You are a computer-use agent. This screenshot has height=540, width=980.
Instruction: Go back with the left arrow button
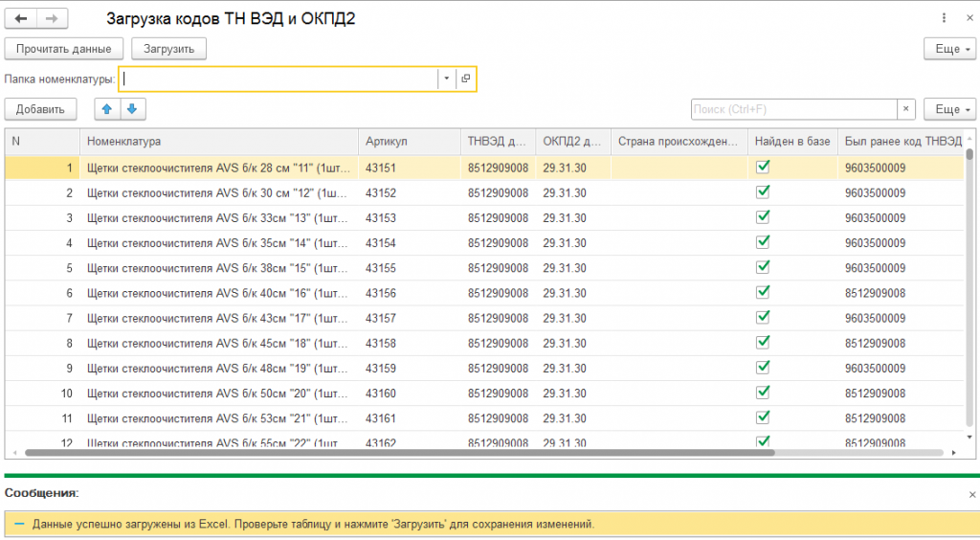tap(21, 19)
